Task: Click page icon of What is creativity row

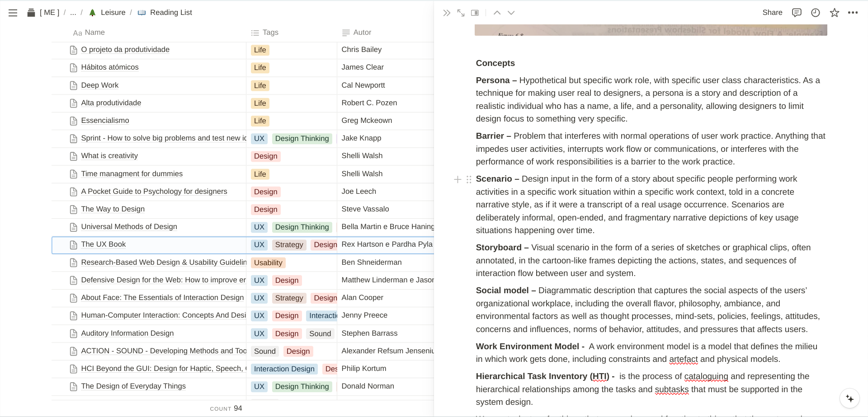Action: point(74,156)
